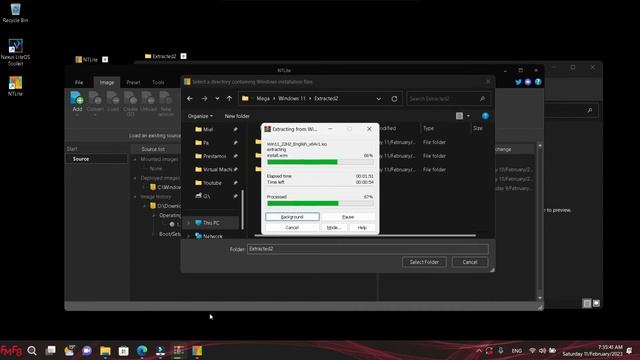Image resolution: width=640 pixels, height=360 pixels.
Task: Expand Network in navigation pane
Action: 189,236
